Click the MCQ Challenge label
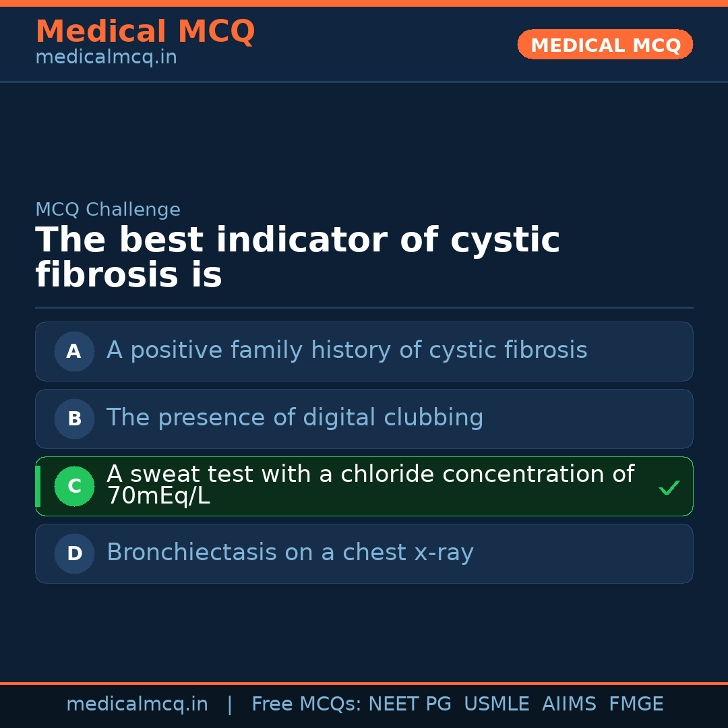728x728 pixels. (108, 210)
